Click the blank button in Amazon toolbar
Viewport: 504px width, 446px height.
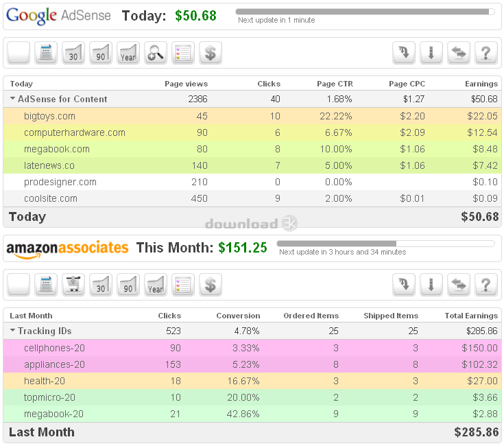tap(19, 285)
